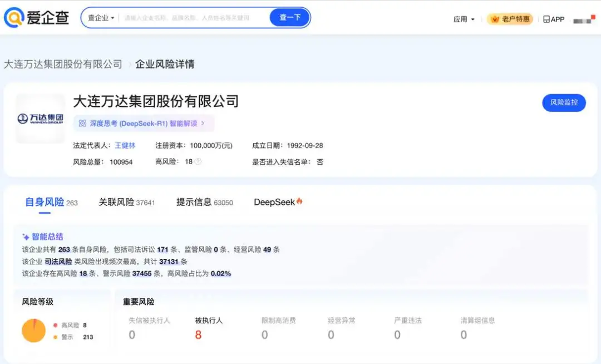The height and width of the screenshot is (364, 601).
Task: Click the 万达集团 company logo thumbnail
Action: click(x=40, y=119)
